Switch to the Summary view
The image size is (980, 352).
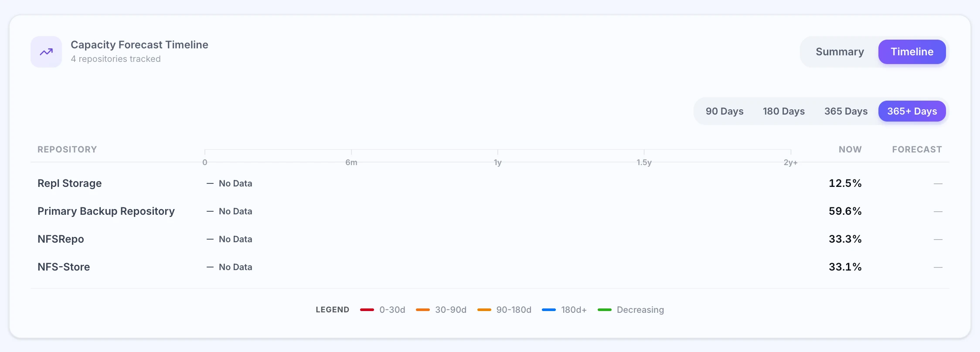pos(840,52)
